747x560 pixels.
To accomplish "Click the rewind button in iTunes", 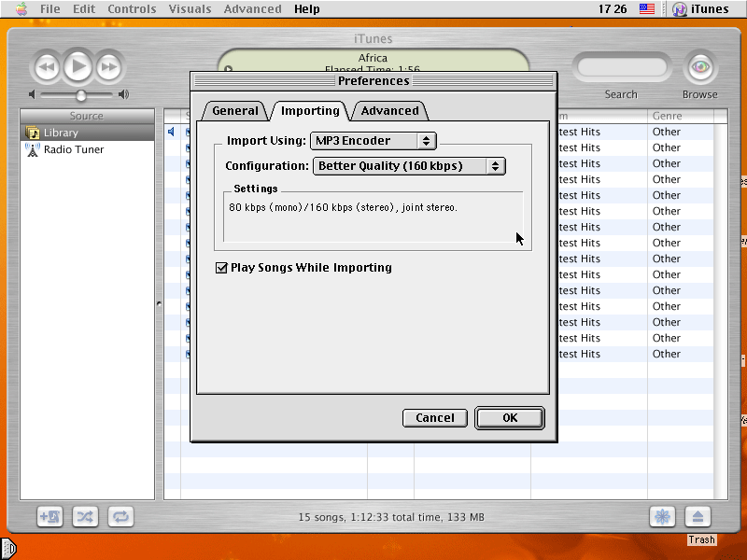I will pos(47,66).
